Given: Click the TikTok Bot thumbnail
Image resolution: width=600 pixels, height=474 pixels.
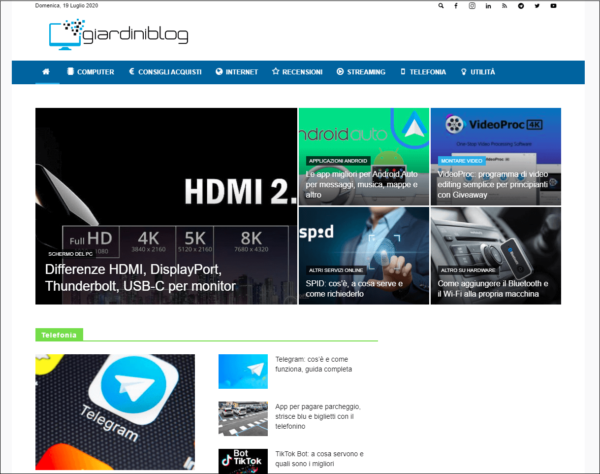Looking at the screenshot, I should (243, 461).
